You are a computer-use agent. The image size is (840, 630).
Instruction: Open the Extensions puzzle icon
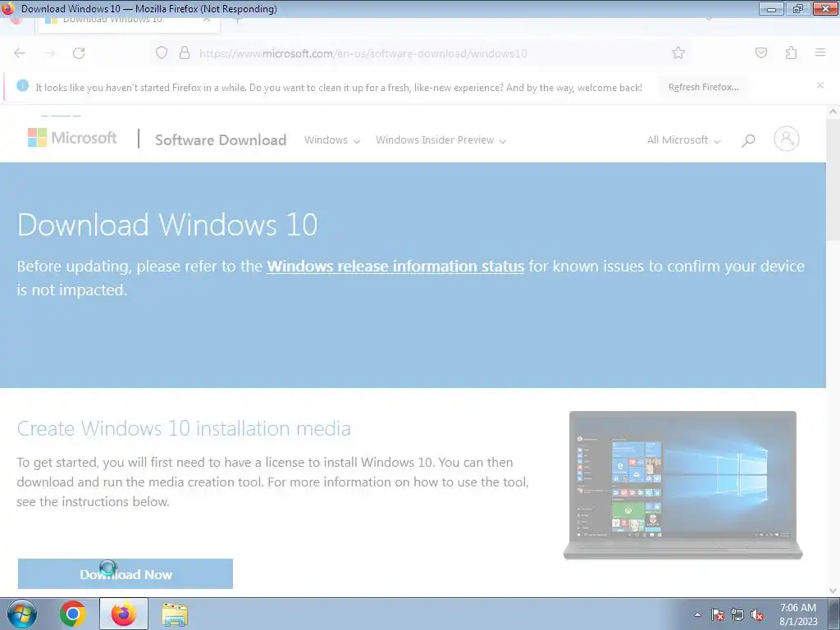pyautogui.click(x=791, y=53)
